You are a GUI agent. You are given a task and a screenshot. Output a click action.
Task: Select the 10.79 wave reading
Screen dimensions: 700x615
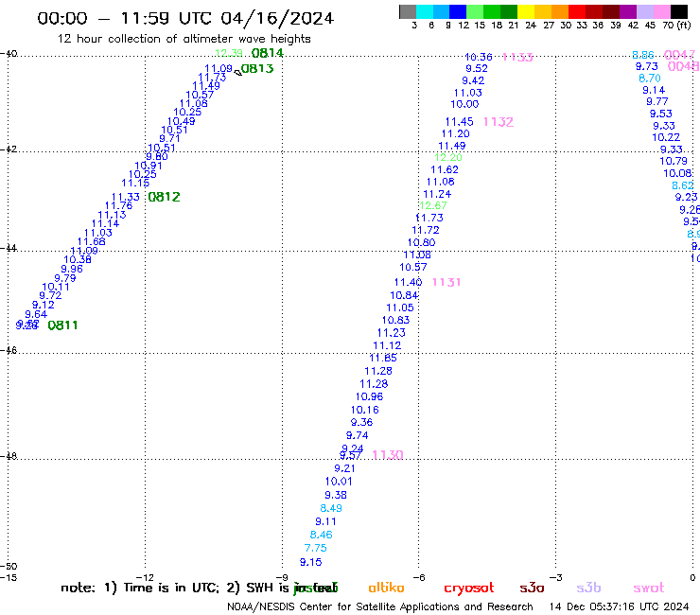tap(674, 161)
